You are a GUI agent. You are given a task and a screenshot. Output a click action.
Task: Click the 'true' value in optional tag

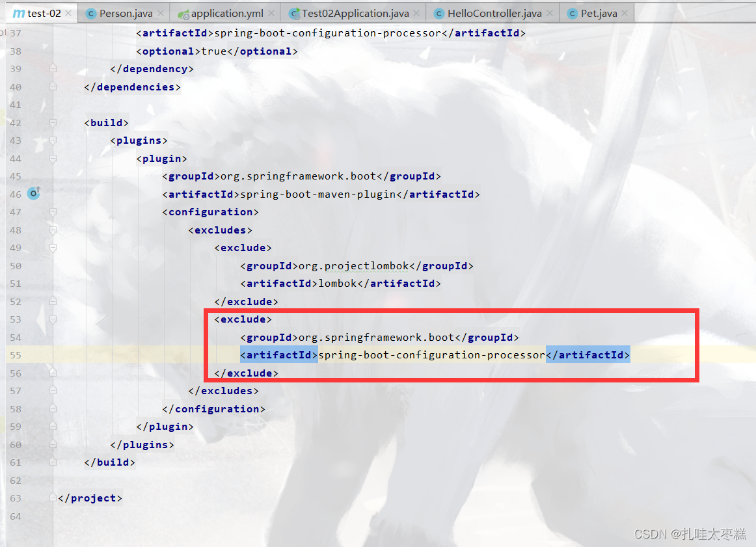click(x=213, y=51)
